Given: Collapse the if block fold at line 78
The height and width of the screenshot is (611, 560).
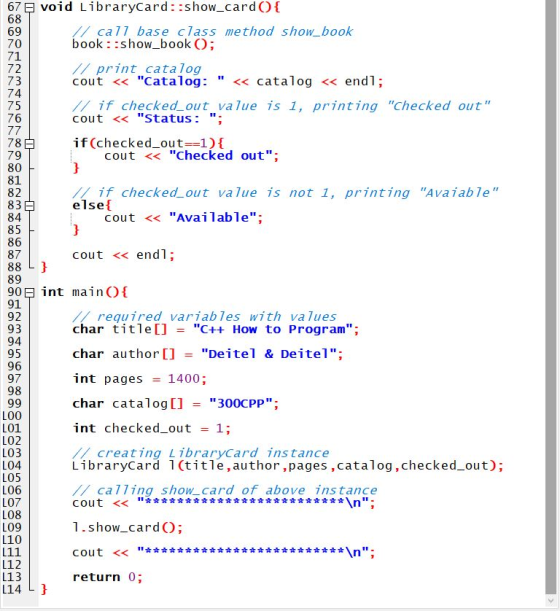Looking at the screenshot, I should [x=30, y=144].
